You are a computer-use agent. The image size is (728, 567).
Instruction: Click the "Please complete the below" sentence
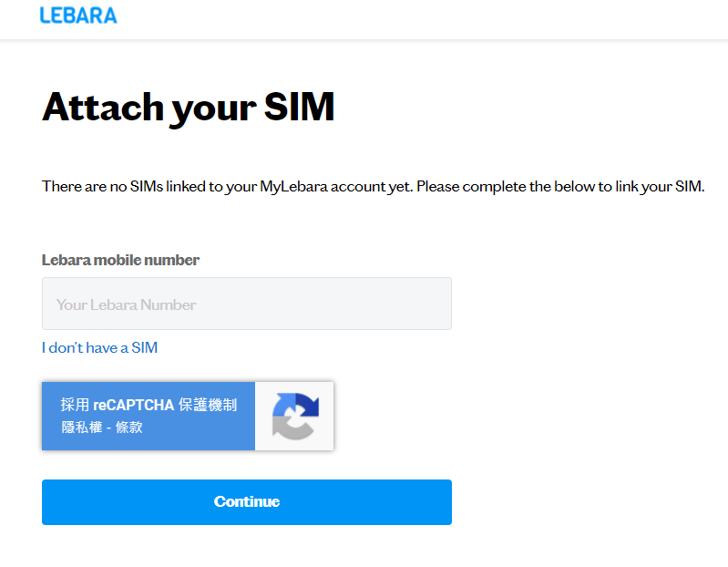point(560,187)
